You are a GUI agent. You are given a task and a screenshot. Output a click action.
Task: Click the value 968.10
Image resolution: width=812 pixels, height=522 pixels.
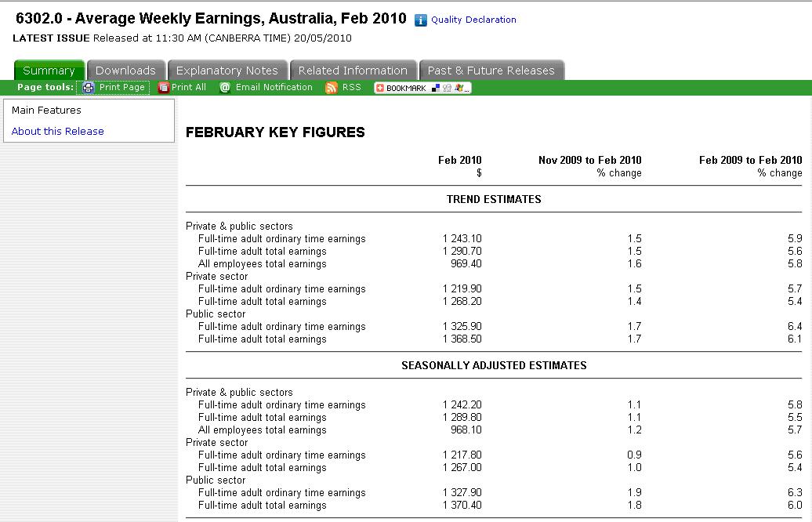click(466, 430)
